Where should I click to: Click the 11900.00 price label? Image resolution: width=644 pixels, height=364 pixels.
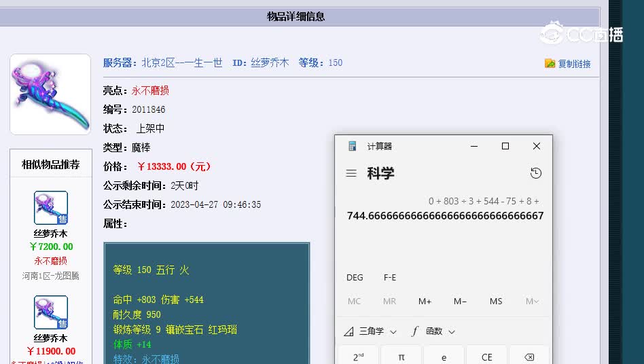pyautogui.click(x=51, y=351)
